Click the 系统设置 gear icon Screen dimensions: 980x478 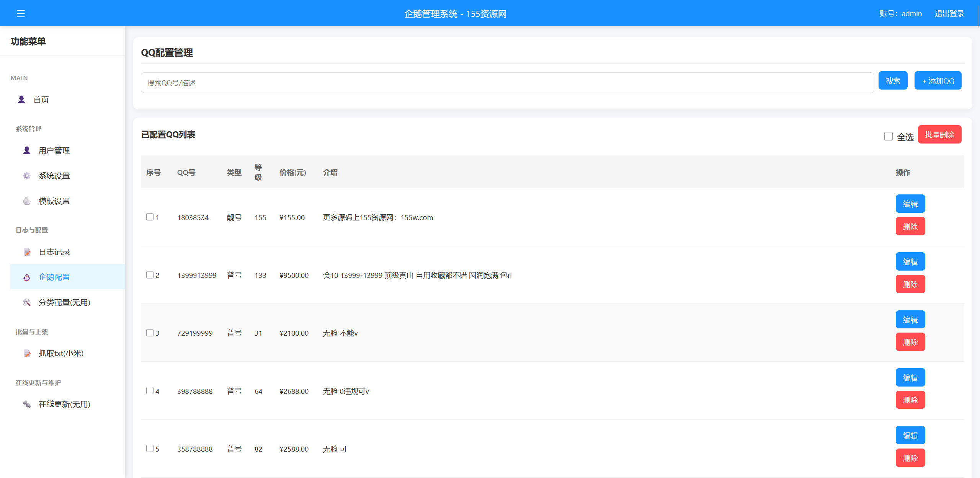pyautogui.click(x=26, y=175)
